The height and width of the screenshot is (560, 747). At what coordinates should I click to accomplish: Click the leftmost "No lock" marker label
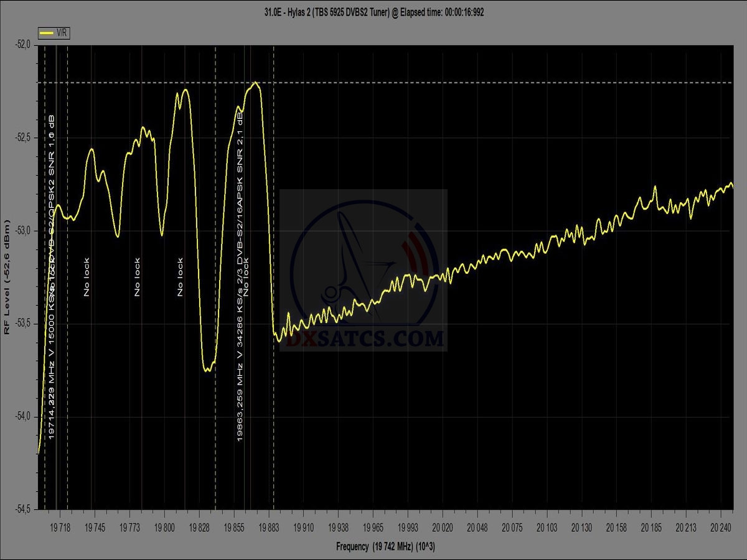pyautogui.click(x=87, y=277)
